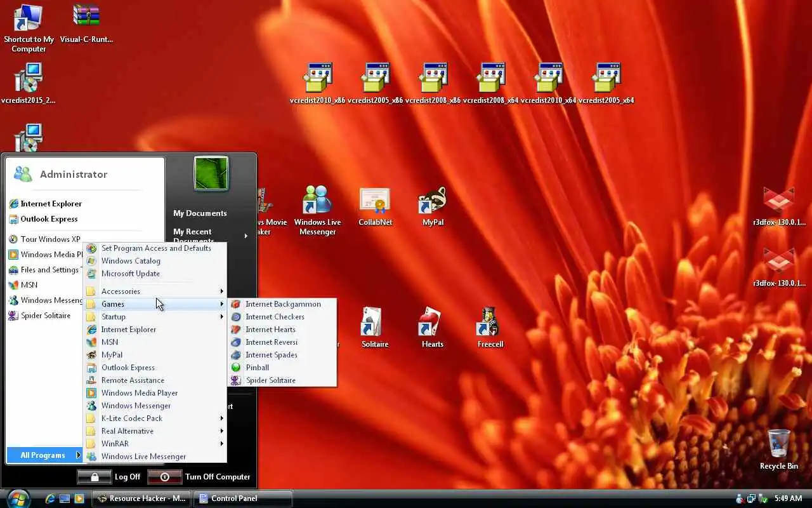812x508 pixels.
Task: Launch Internet Spades
Action: click(282, 355)
